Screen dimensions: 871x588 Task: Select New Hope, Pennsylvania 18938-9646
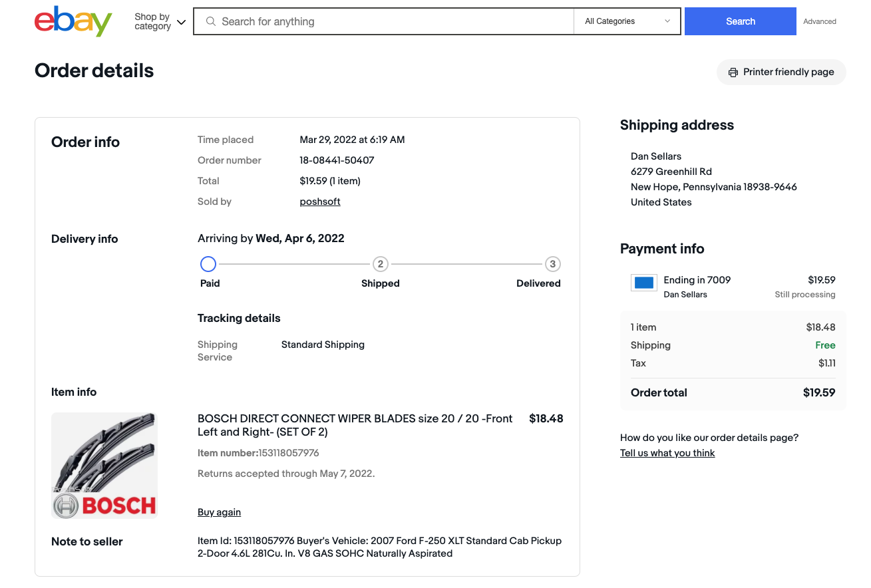coord(714,187)
